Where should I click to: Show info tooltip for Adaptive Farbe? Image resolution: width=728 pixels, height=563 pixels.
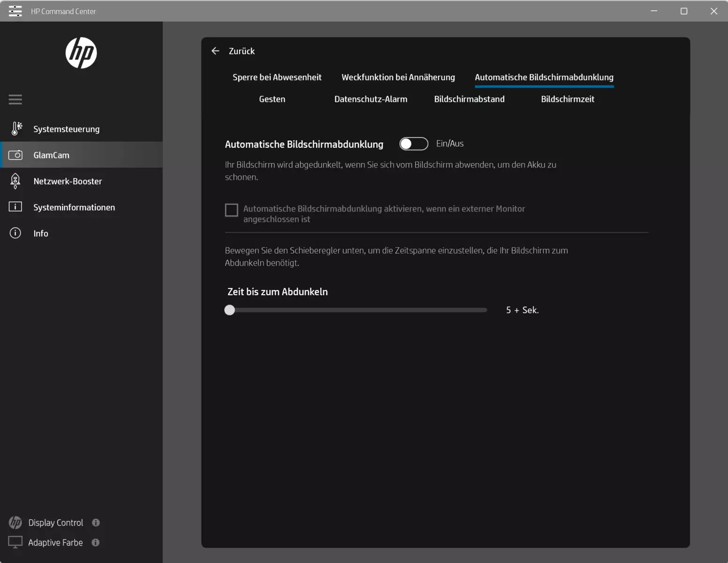tap(96, 542)
